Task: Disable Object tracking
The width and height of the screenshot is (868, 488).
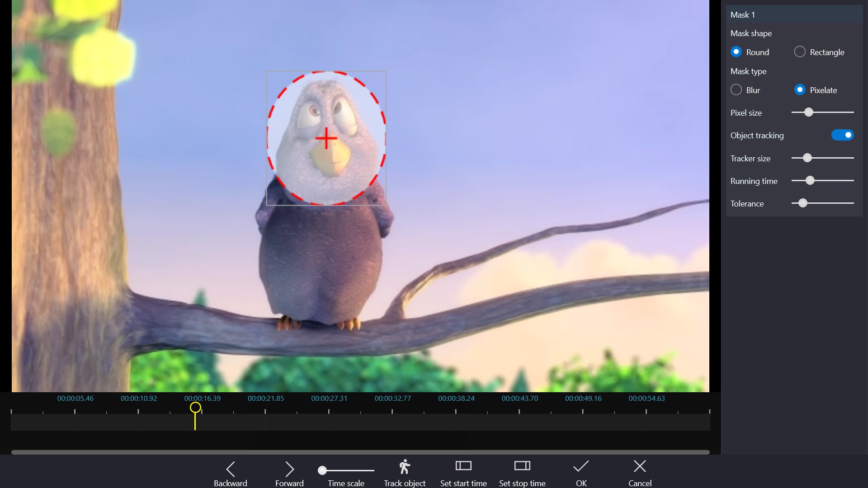Action: coord(843,135)
